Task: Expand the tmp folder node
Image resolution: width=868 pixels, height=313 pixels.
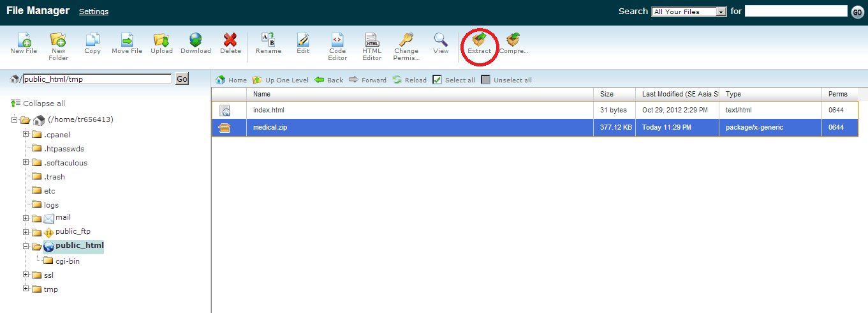Action: tap(26, 289)
